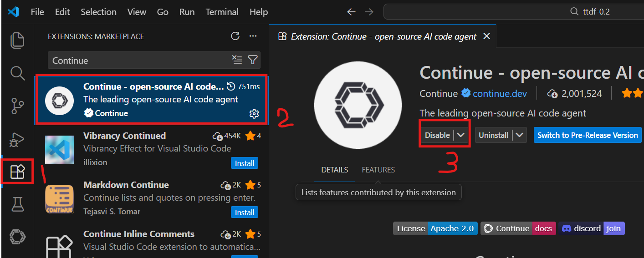Switch to the FEATURES tab
This screenshot has width=644, height=258.
[378, 170]
